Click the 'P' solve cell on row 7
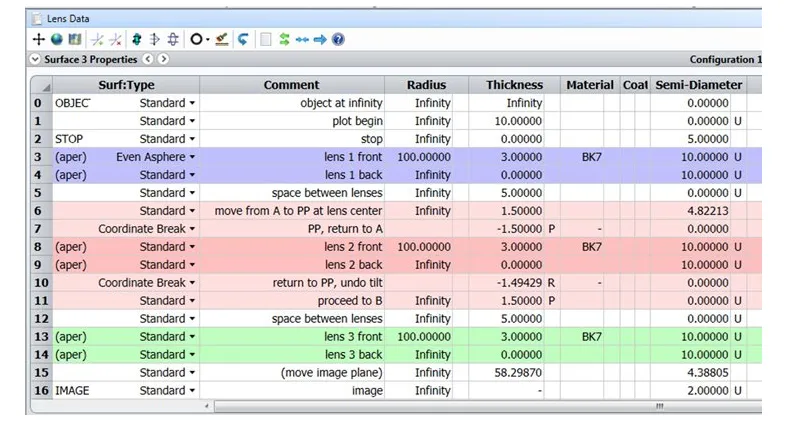 pos(552,229)
